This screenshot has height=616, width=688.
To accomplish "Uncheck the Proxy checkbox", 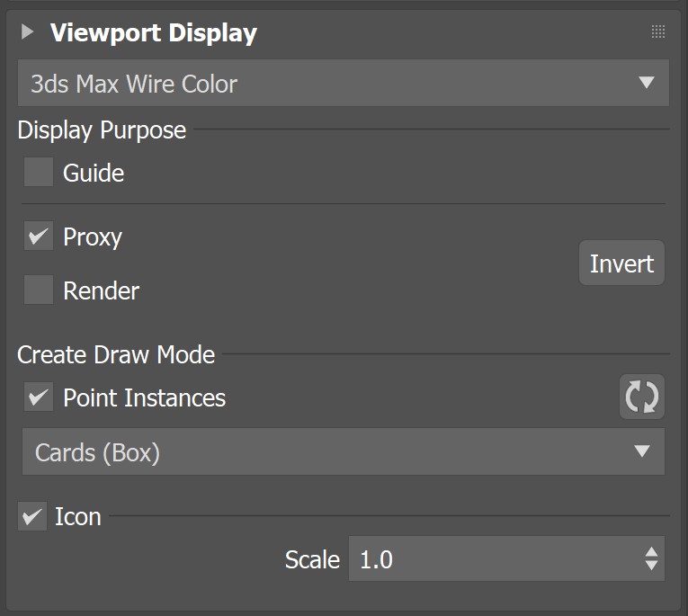I will [39, 237].
